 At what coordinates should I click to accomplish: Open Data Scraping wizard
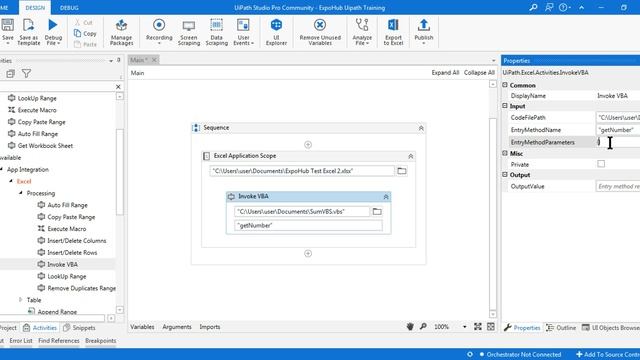pos(216,31)
